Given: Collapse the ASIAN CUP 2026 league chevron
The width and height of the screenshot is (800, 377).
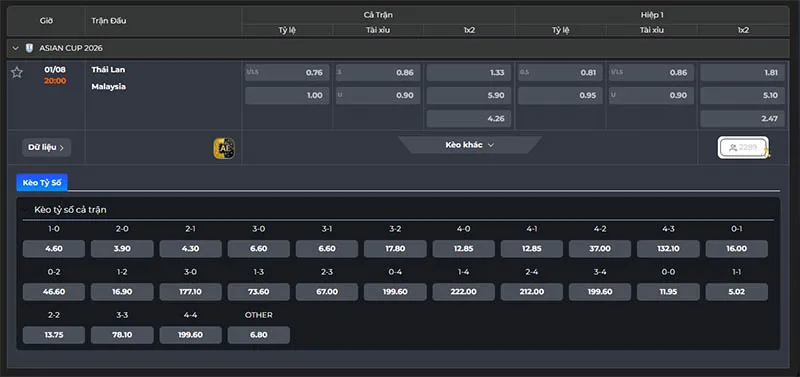Looking at the screenshot, I should (x=16, y=48).
